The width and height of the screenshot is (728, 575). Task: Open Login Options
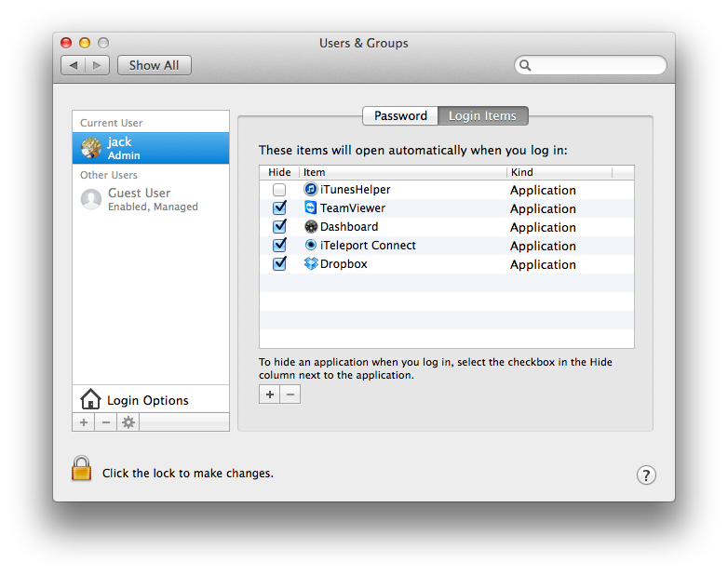tap(151, 399)
